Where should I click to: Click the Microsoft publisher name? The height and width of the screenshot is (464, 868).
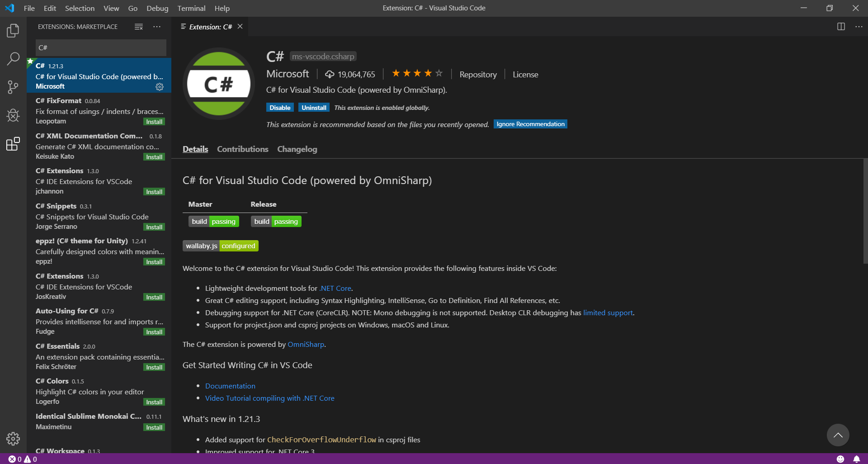click(288, 74)
